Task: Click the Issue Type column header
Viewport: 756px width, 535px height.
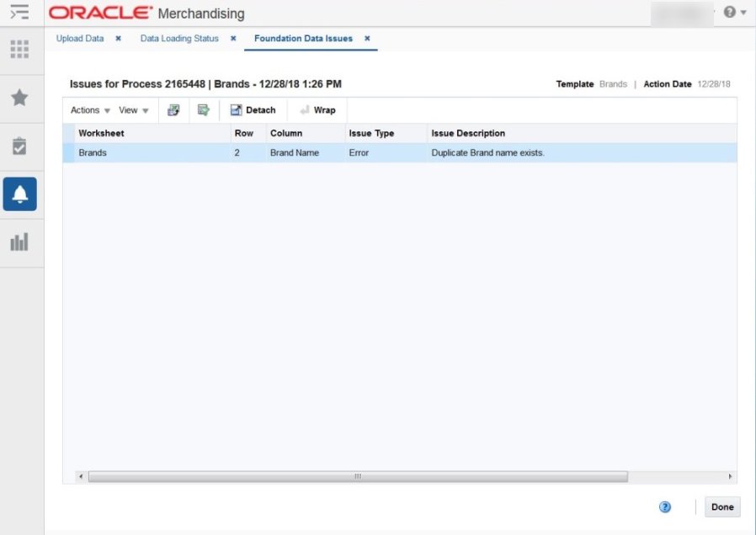Action: [x=386, y=134]
